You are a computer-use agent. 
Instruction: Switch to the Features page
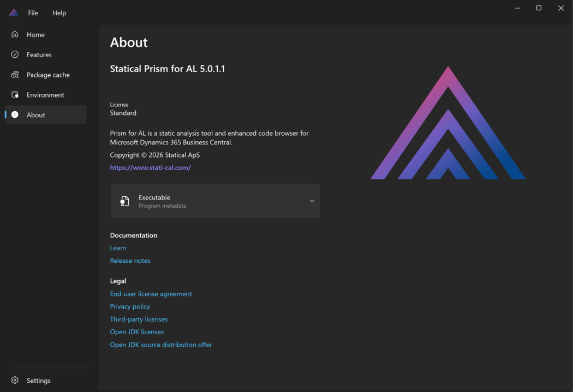click(x=46, y=55)
